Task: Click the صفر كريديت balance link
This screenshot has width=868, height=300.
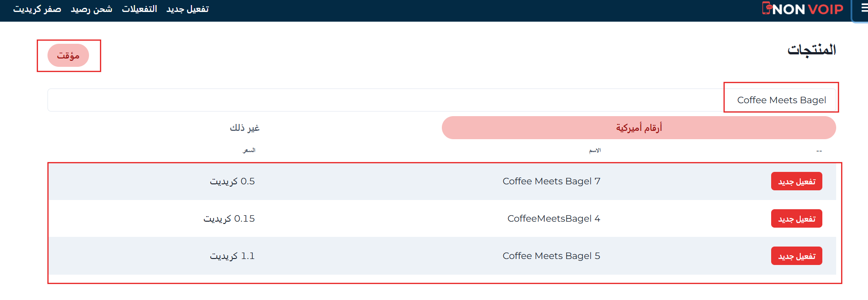Action: click(37, 9)
